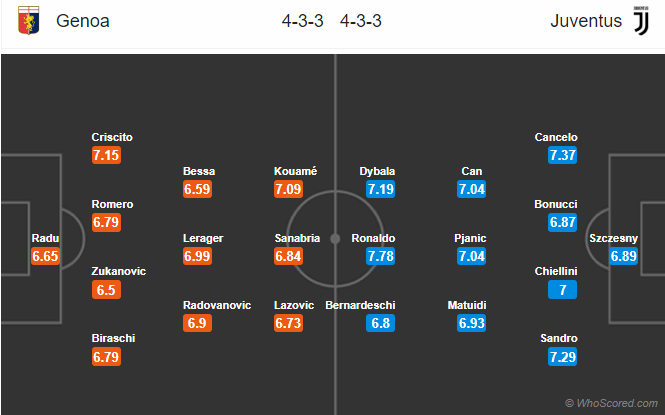Click Radu's 6.65 goalkeeper rating badge
This screenshot has height=415, width=665.
coord(46,256)
